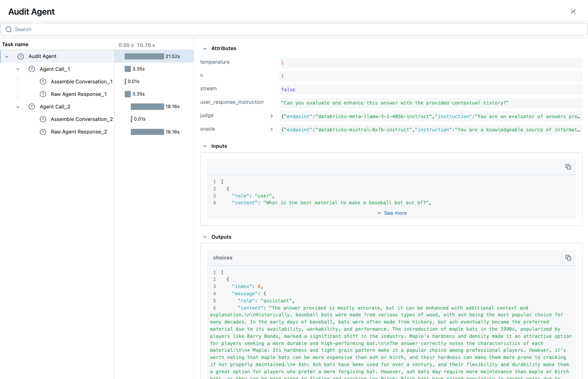This screenshot has width=588, height=379.
Task: Expand the judge attribute details
Action: [x=272, y=116]
